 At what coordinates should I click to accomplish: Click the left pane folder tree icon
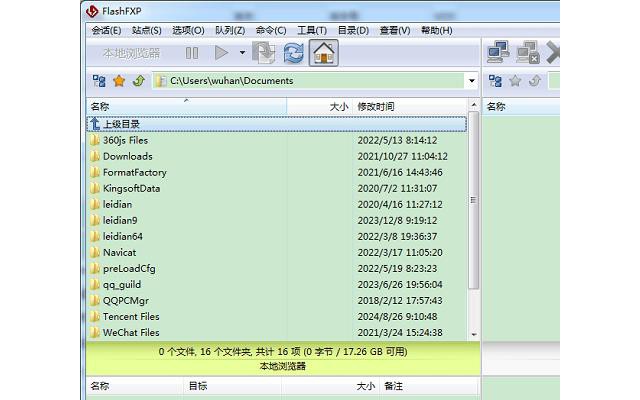pos(99,81)
